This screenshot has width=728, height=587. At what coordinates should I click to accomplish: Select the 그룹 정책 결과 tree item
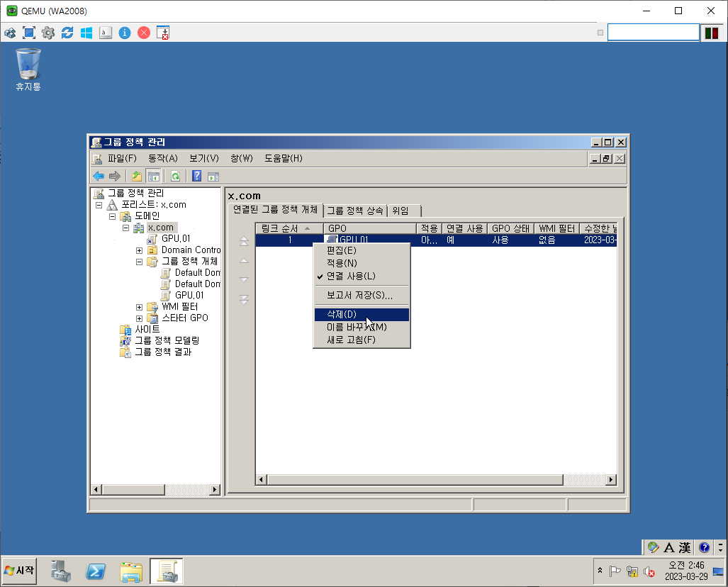click(x=162, y=352)
